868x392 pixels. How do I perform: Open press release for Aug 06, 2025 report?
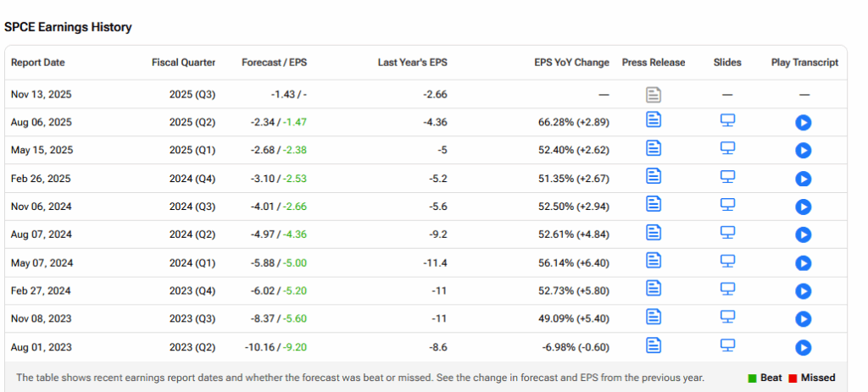[654, 121]
